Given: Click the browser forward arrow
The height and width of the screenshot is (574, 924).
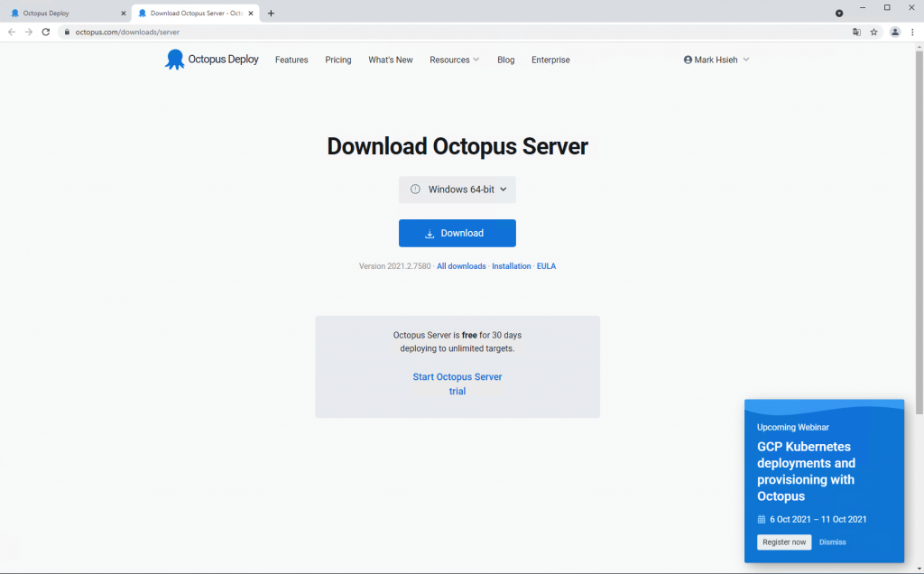Looking at the screenshot, I should pyautogui.click(x=28, y=32).
